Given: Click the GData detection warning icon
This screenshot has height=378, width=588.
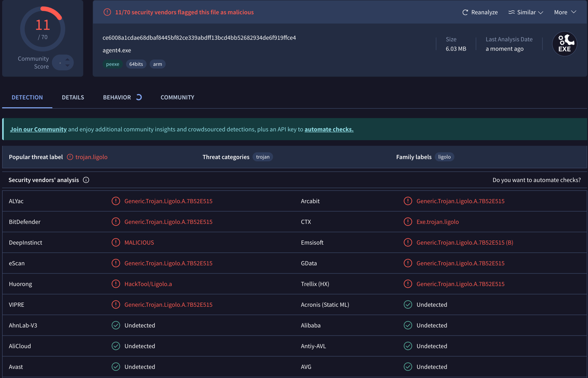Looking at the screenshot, I should coord(408,263).
